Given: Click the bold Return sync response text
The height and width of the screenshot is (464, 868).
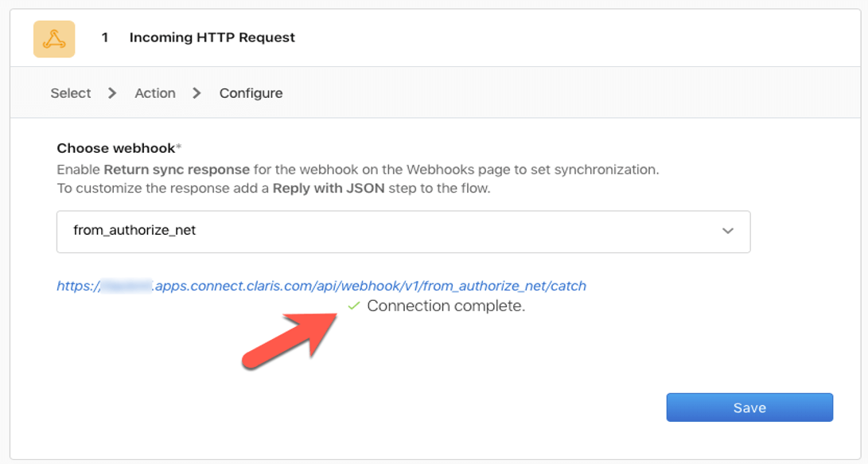Looking at the screenshot, I should pos(177,170).
